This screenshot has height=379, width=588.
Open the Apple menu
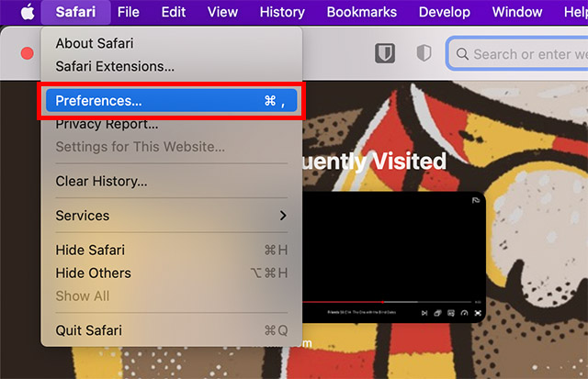pos(28,12)
